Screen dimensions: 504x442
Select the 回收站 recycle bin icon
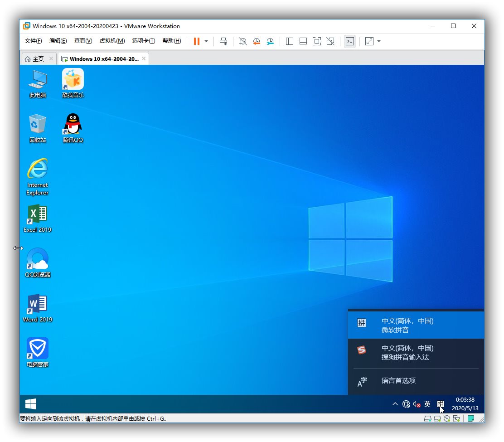pos(38,129)
